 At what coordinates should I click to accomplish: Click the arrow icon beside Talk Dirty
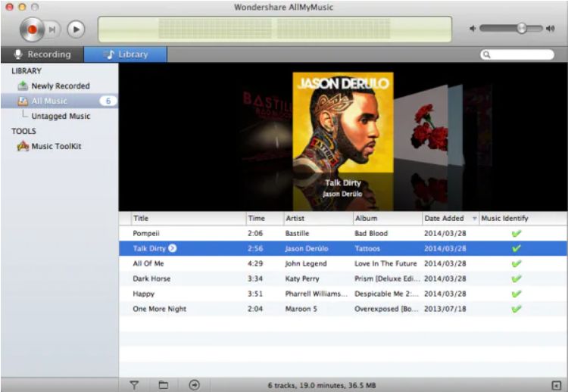(173, 248)
